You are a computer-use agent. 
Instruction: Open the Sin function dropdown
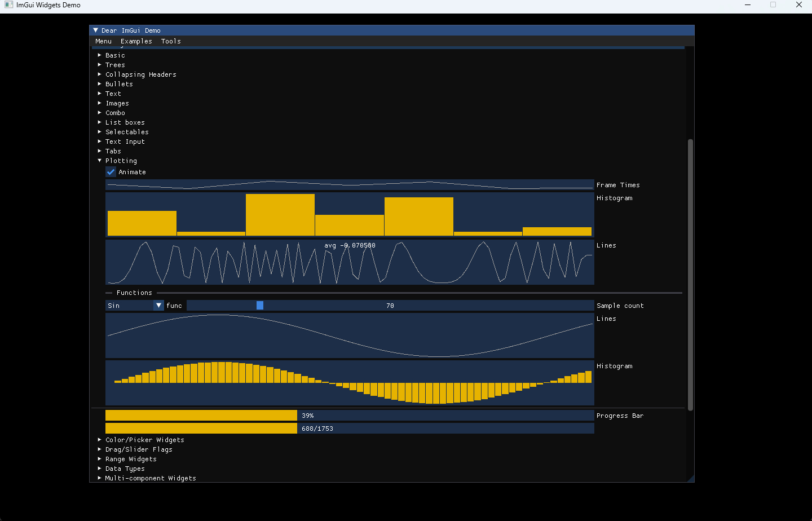pos(135,306)
